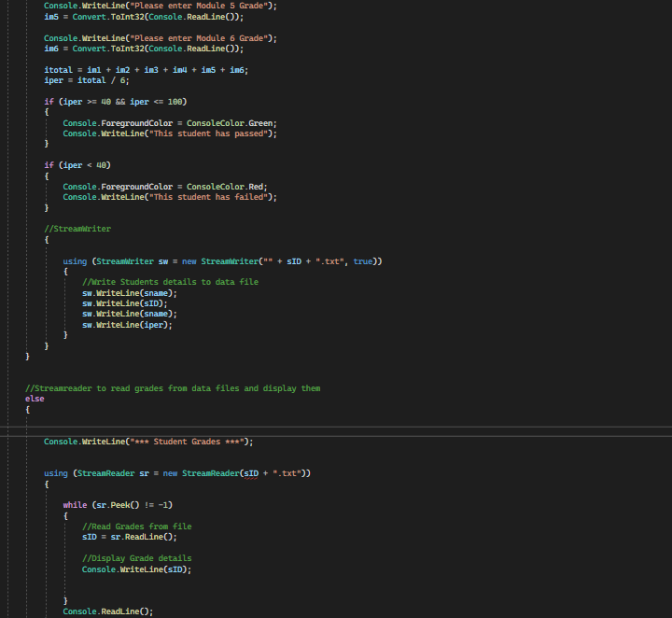Click the line "iper = itotal / 6;"

pyautogui.click(x=87, y=80)
